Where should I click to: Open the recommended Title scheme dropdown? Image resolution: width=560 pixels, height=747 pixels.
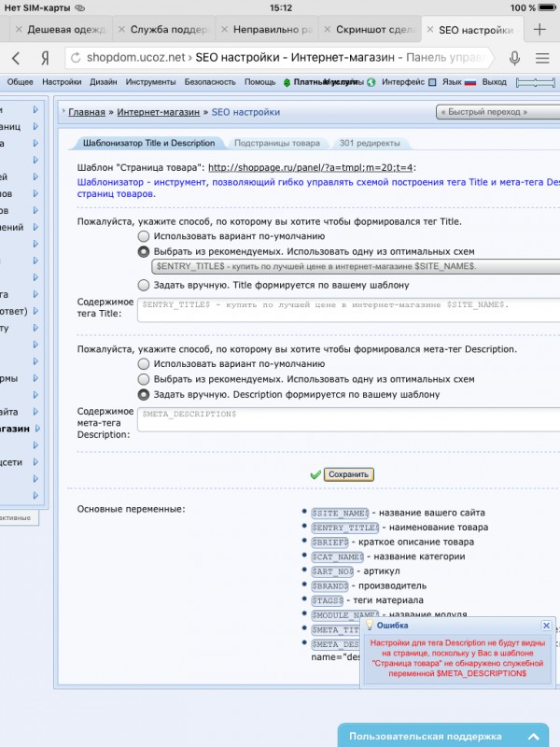tap(356, 266)
